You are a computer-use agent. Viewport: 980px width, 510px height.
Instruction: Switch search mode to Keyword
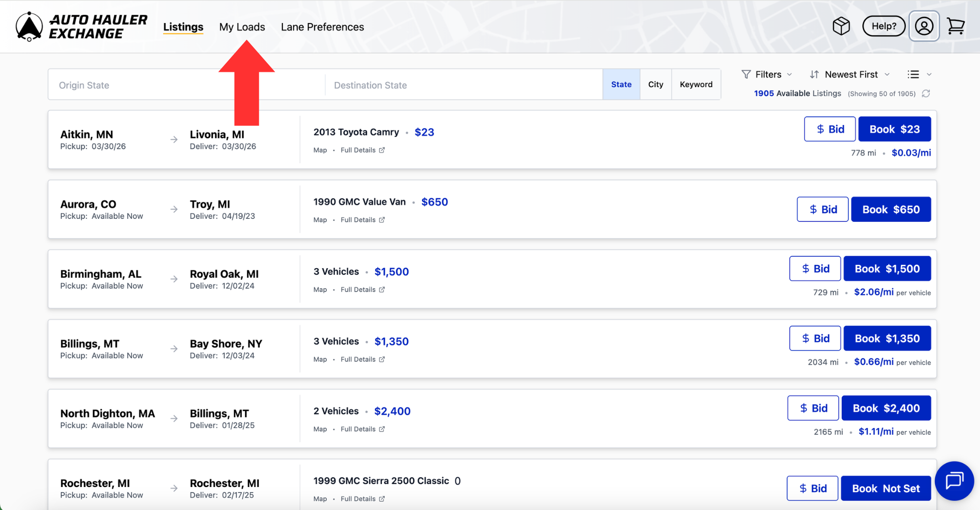click(696, 84)
